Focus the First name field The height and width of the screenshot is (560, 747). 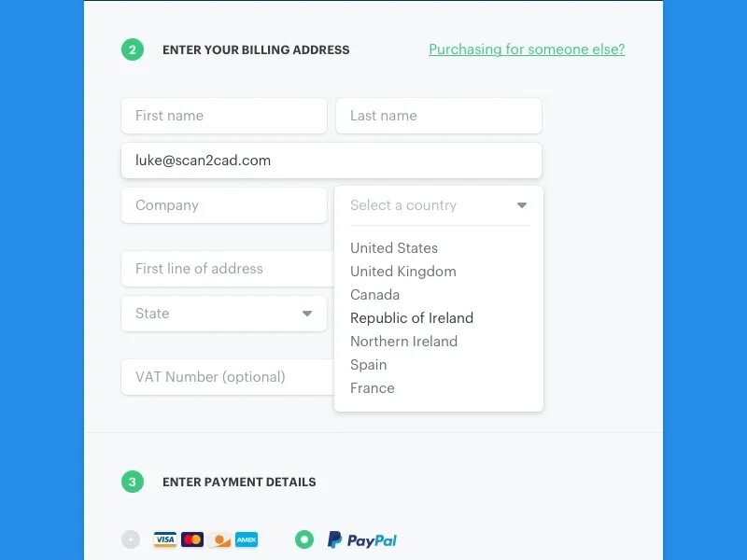point(224,116)
